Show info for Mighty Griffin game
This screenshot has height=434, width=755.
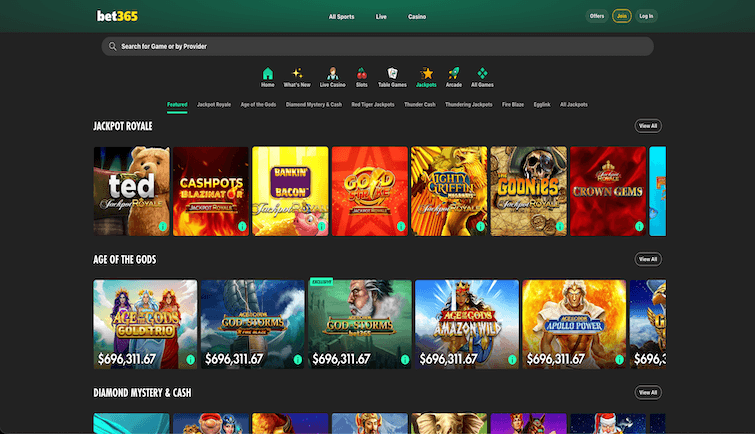point(481,226)
